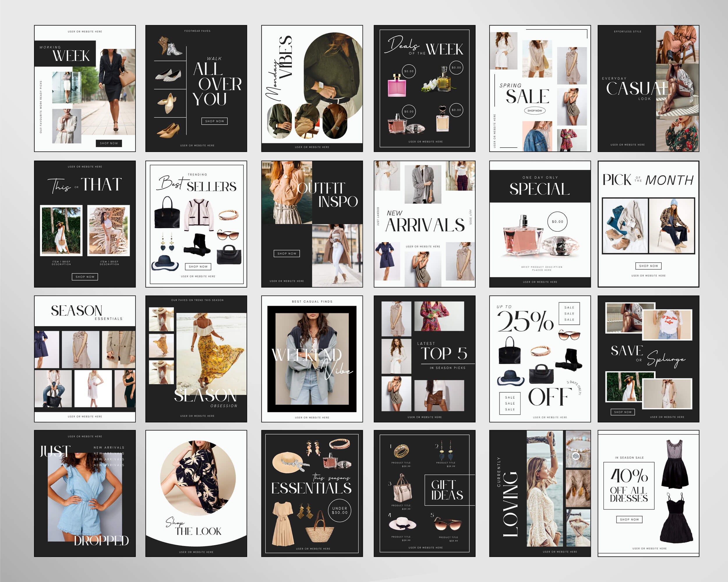
Task: Click Shop Now on Outfit Inspo card
Action: (x=287, y=253)
